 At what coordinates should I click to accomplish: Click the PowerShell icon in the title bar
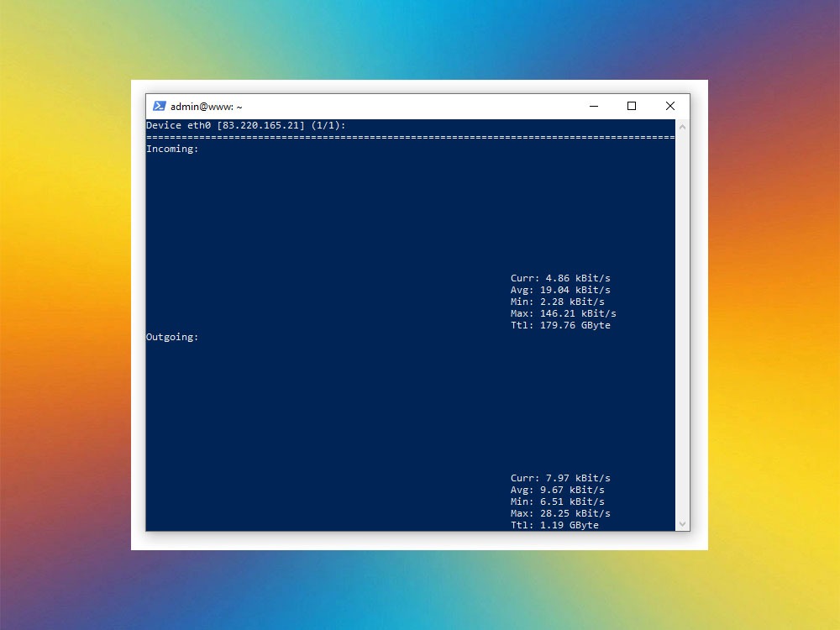[x=159, y=106]
